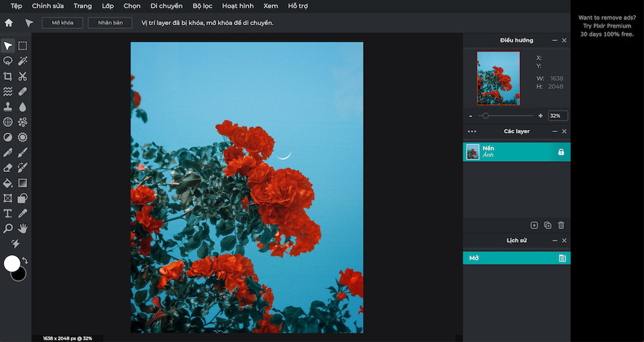644x342 pixels.
Task: Click the 32% zoom input field
Action: 558,116
